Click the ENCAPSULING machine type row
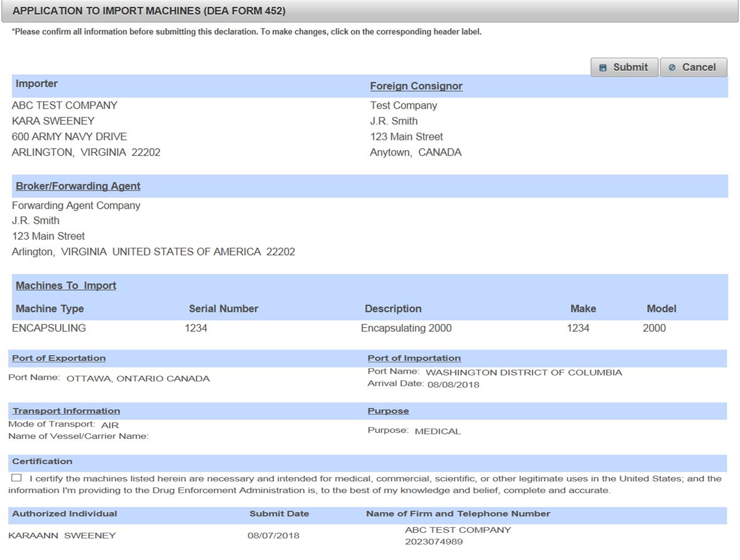Image resolution: width=740 pixels, height=560 pixels. tap(49, 328)
